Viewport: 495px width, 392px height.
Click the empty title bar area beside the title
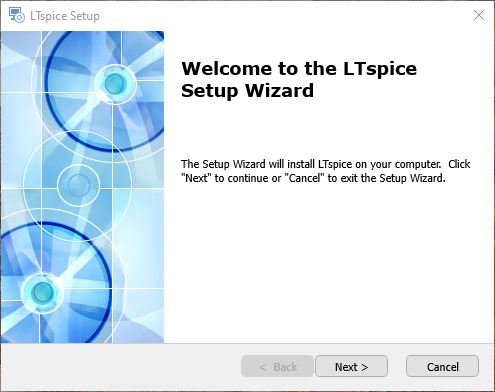(283, 15)
